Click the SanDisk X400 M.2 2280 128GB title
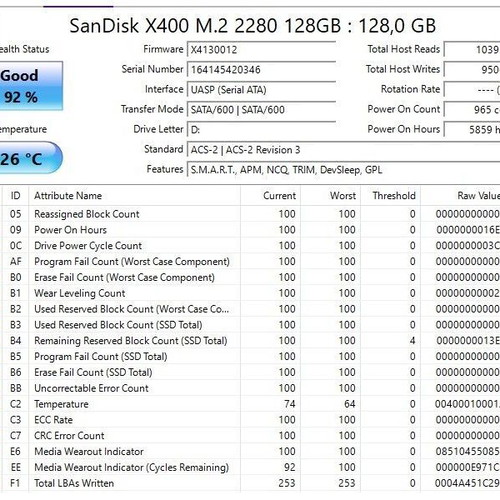 tap(252, 26)
